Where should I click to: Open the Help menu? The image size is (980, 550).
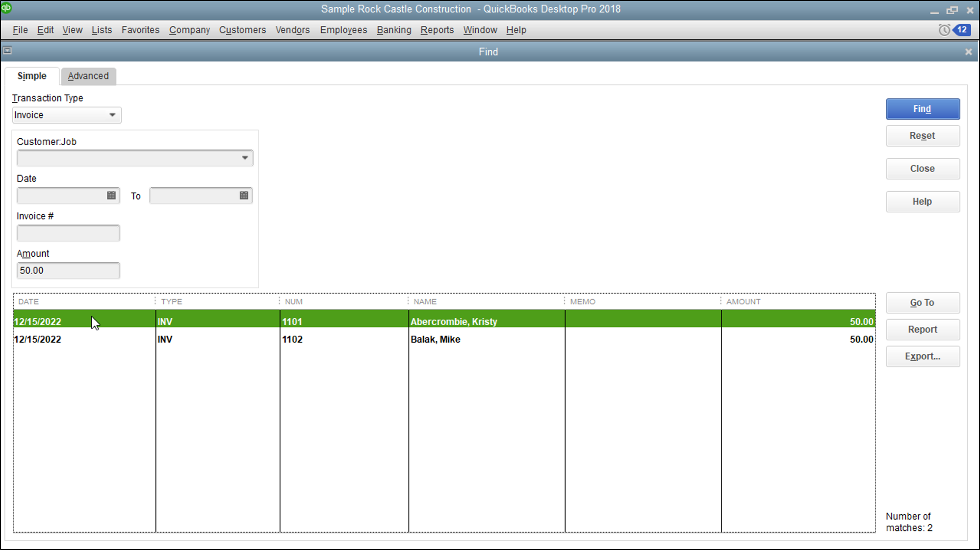(x=516, y=30)
